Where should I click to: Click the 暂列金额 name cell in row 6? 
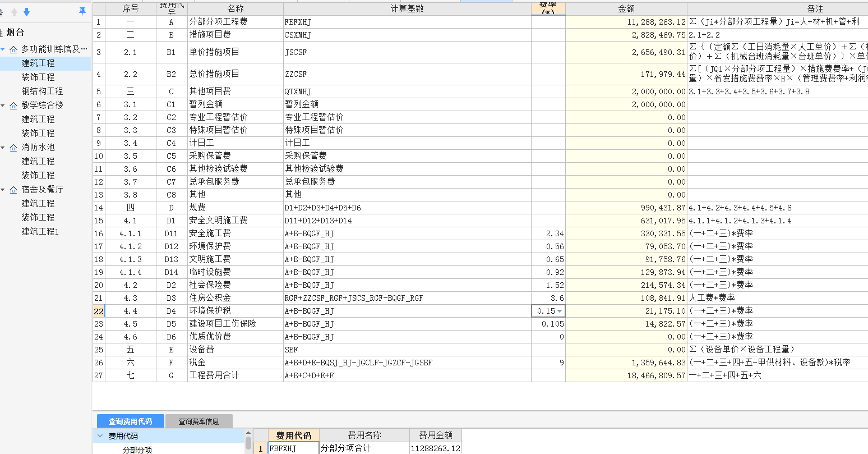(236, 104)
